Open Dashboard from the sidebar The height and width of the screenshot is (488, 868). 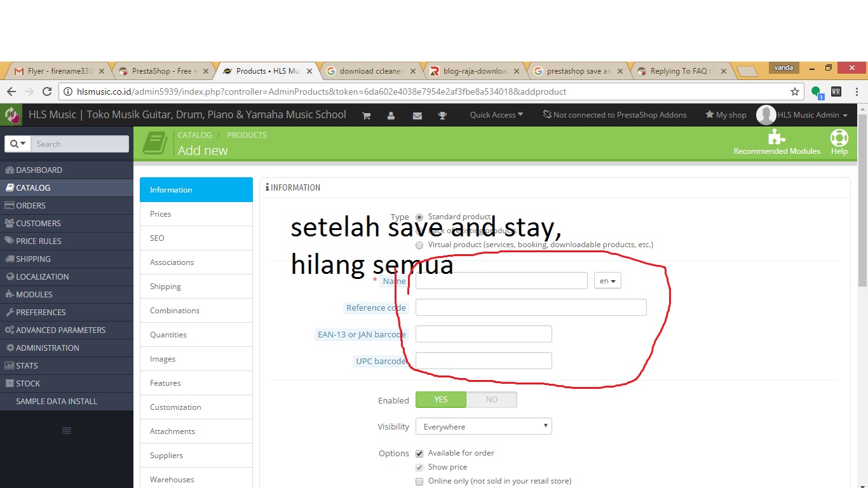[x=67, y=170]
